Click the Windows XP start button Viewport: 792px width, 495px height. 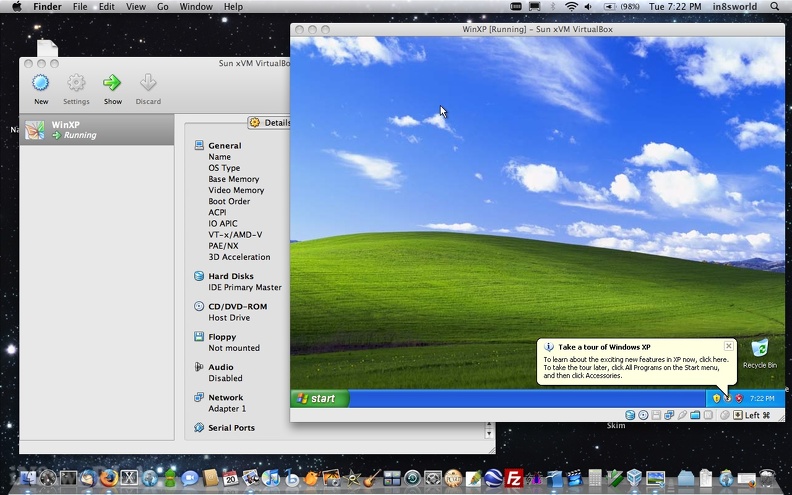pyautogui.click(x=320, y=399)
